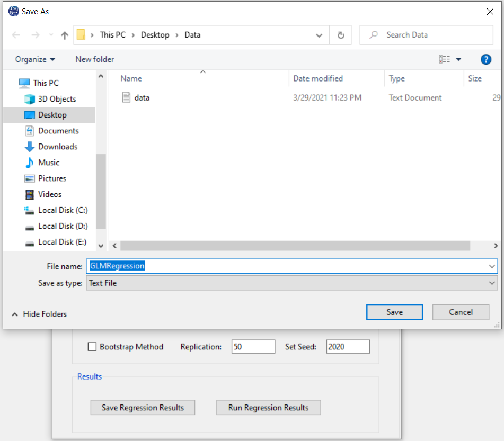The width and height of the screenshot is (504, 441).
Task: Change the view layout icon
Action: point(444,59)
